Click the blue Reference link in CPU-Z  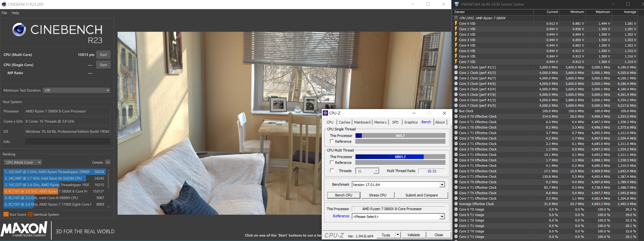click(x=341, y=216)
